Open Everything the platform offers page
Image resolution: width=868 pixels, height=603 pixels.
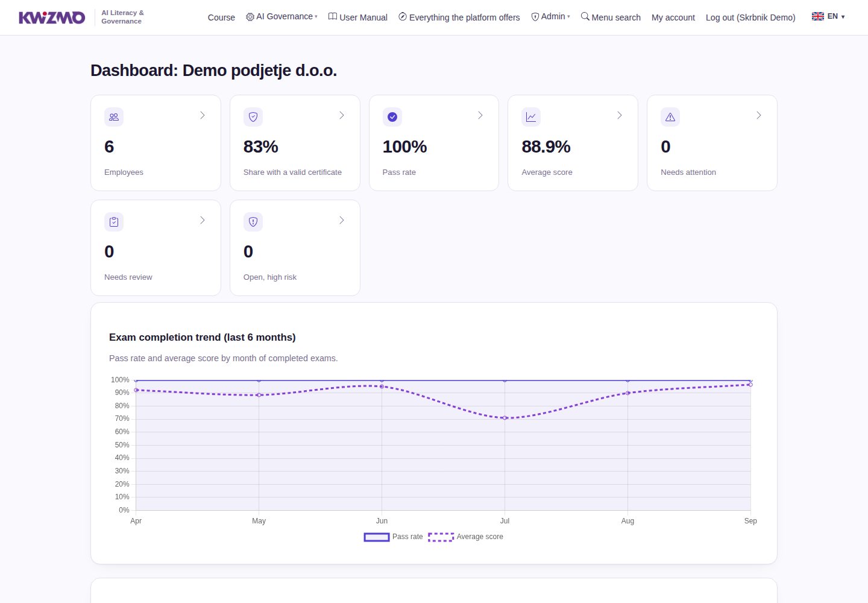(x=459, y=17)
